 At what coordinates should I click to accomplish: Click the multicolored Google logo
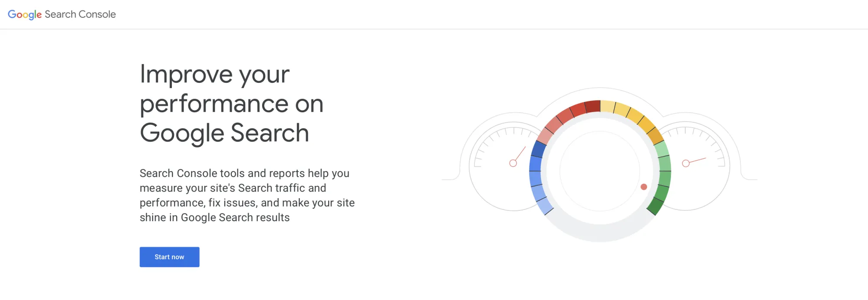[25, 14]
